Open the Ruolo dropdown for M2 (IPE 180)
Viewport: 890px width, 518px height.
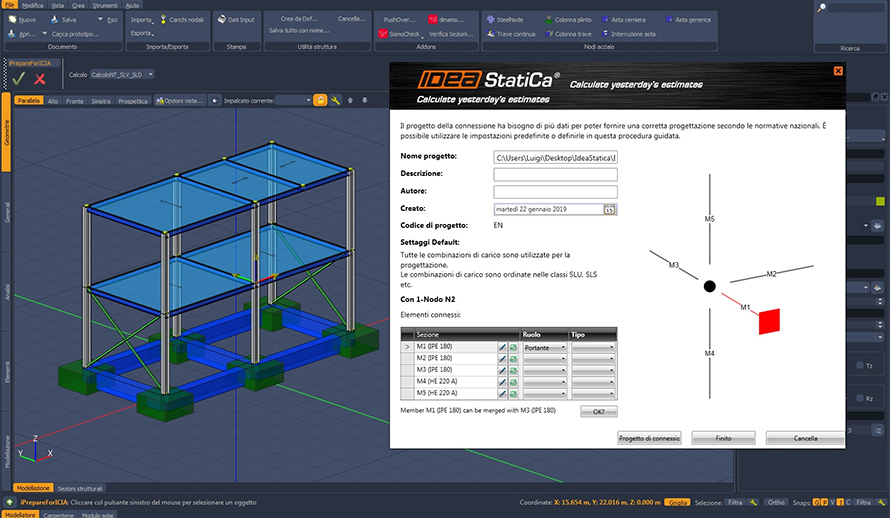coord(545,359)
